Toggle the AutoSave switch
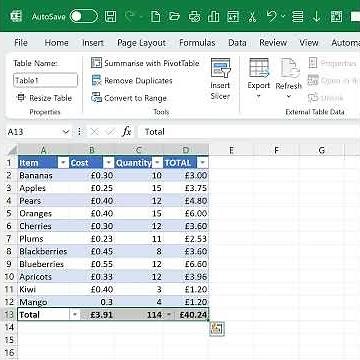This screenshot has height=360, width=360. (x=83, y=16)
